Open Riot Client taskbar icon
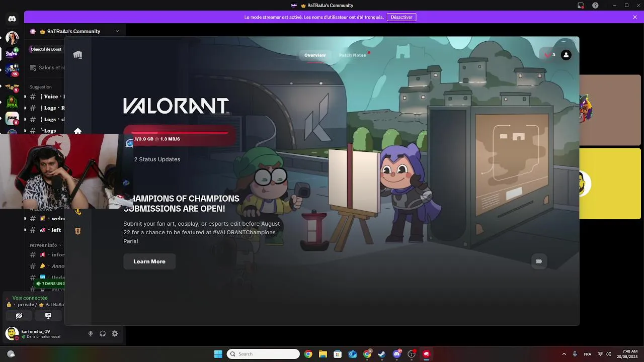Screen dimensions: 644x362 pos(426,354)
